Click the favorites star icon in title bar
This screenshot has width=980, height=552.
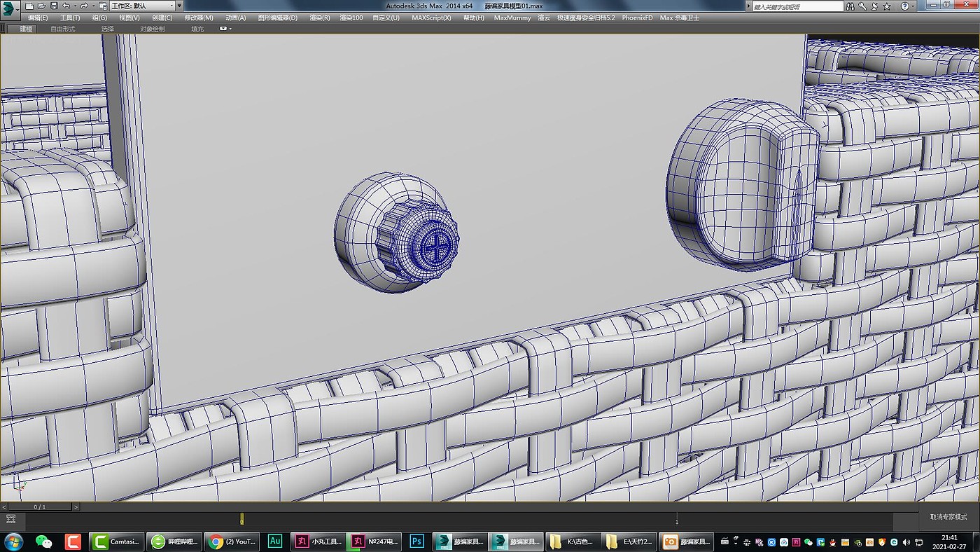886,6
